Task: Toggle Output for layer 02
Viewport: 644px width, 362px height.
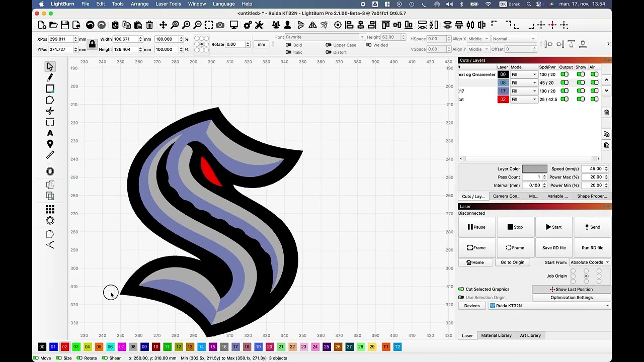Action: point(565,100)
